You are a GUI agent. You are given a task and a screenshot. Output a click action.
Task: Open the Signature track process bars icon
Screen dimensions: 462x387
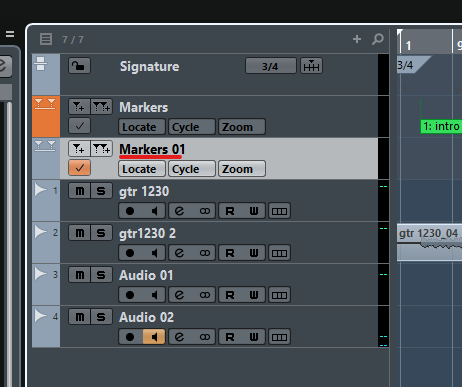click(311, 66)
